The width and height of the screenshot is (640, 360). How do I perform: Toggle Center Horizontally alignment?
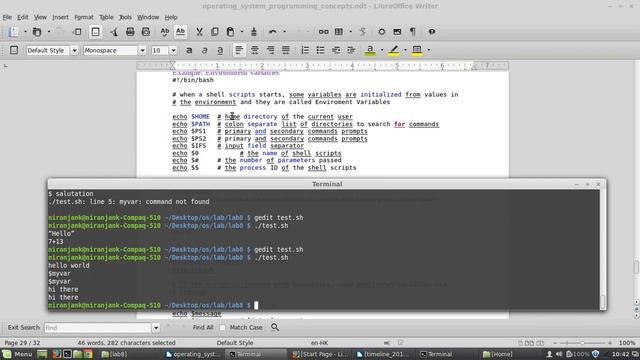(255, 50)
